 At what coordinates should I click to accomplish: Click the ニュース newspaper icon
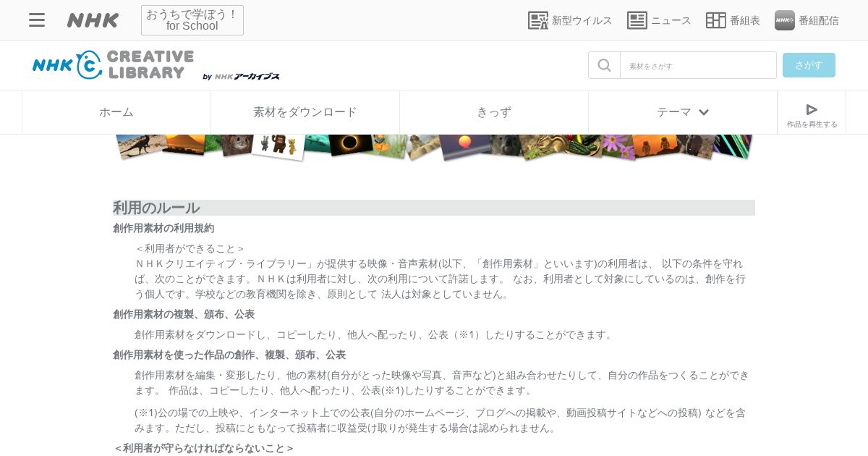click(637, 20)
